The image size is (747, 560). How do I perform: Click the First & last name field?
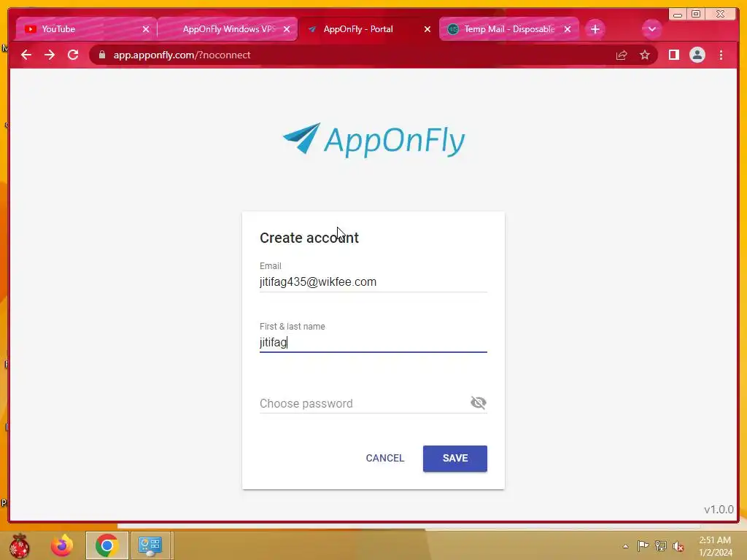373,343
